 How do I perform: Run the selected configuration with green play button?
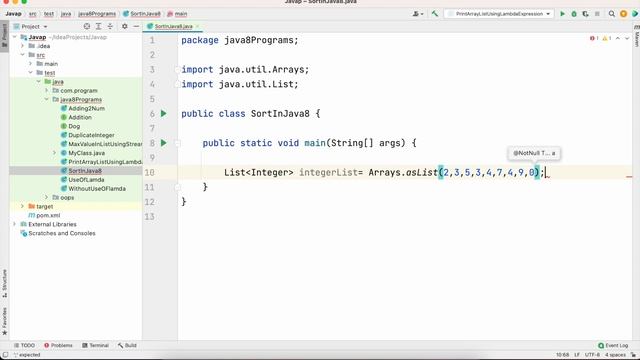[x=562, y=14]
